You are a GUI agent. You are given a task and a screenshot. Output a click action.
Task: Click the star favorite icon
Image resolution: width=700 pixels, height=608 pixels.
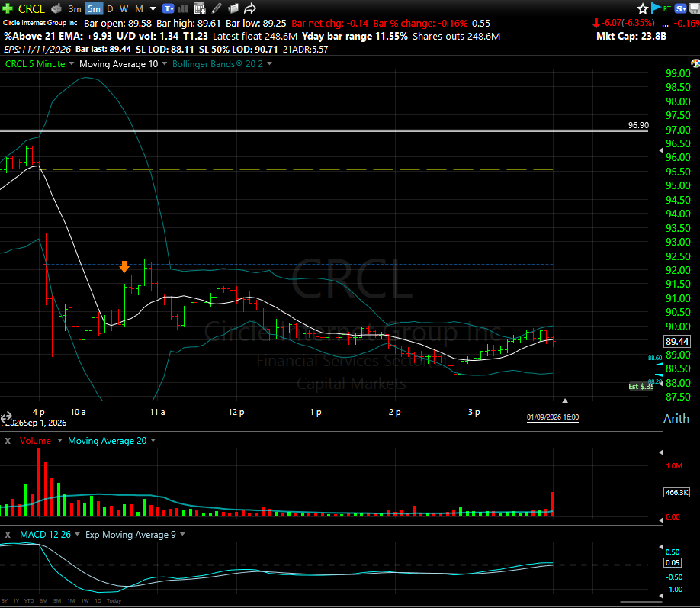642,8
